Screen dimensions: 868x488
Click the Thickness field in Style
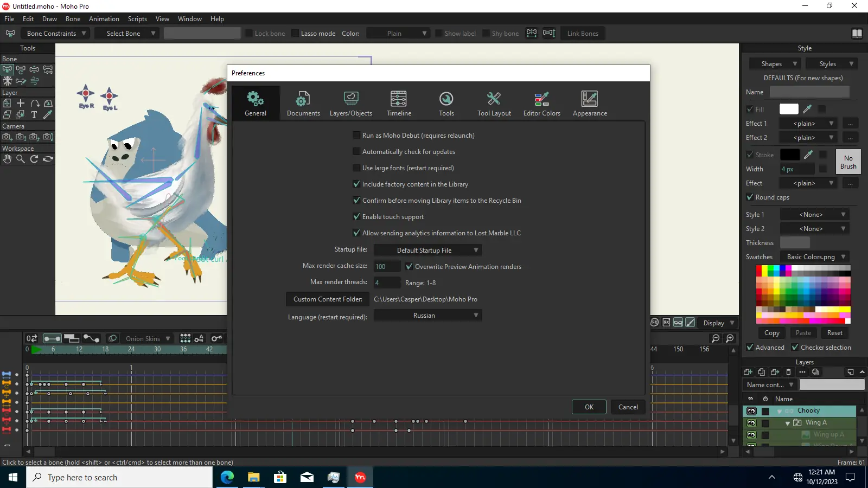click(795, 243)
